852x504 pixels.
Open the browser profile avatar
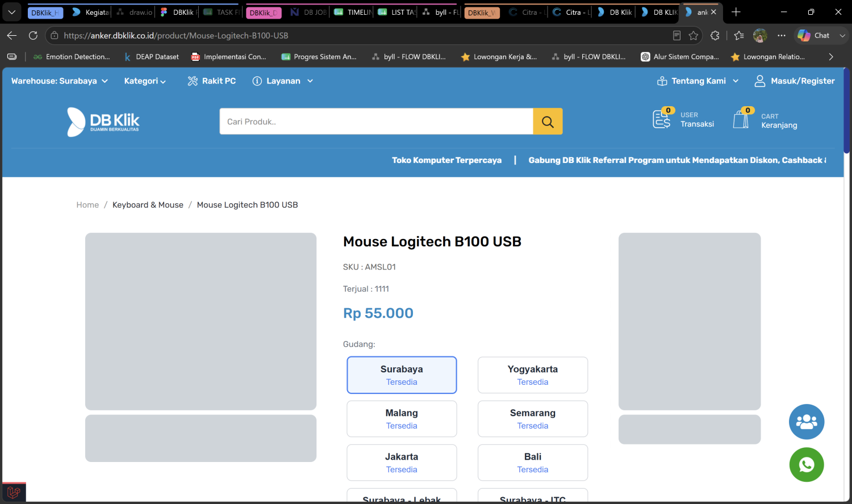click(760, 35)
